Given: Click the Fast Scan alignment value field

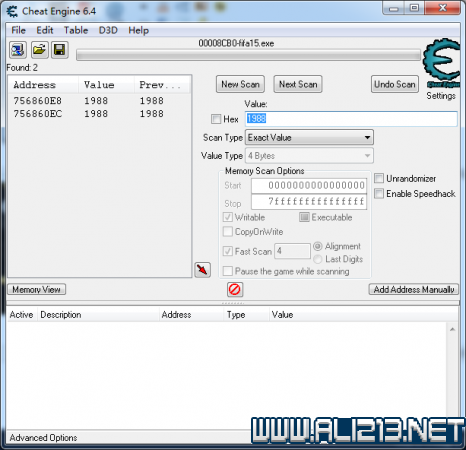Looking at the screenshot, I should point(292,251).
